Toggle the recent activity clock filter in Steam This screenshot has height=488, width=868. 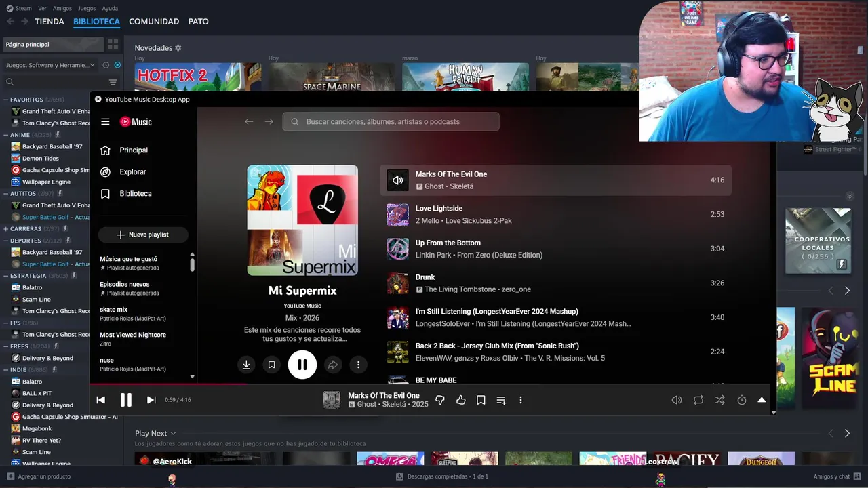point(106,65)
